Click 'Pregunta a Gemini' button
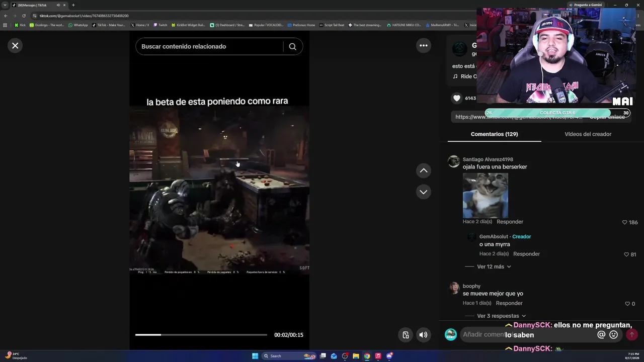644x362 pixels. 585,5
